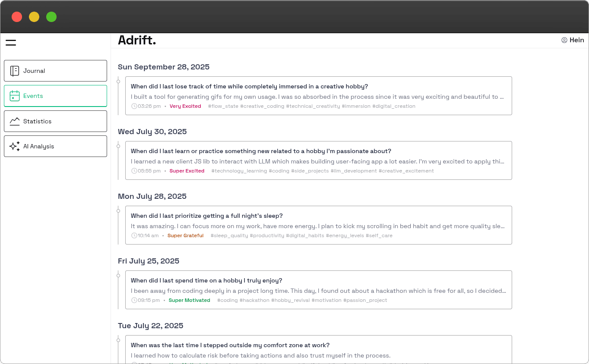This screenshot has width=589, height=364.
Task: Select the #flow_state tag
Action: (x=223, y=106)
